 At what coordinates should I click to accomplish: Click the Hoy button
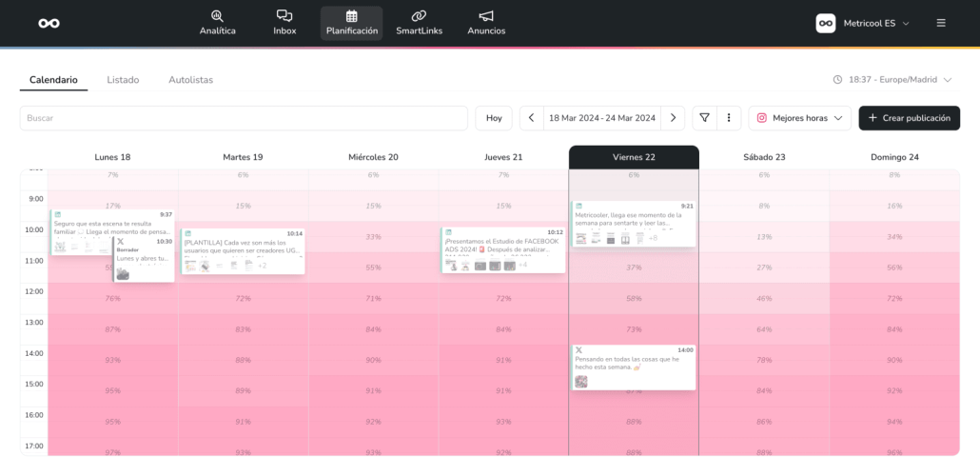[494, 118]
